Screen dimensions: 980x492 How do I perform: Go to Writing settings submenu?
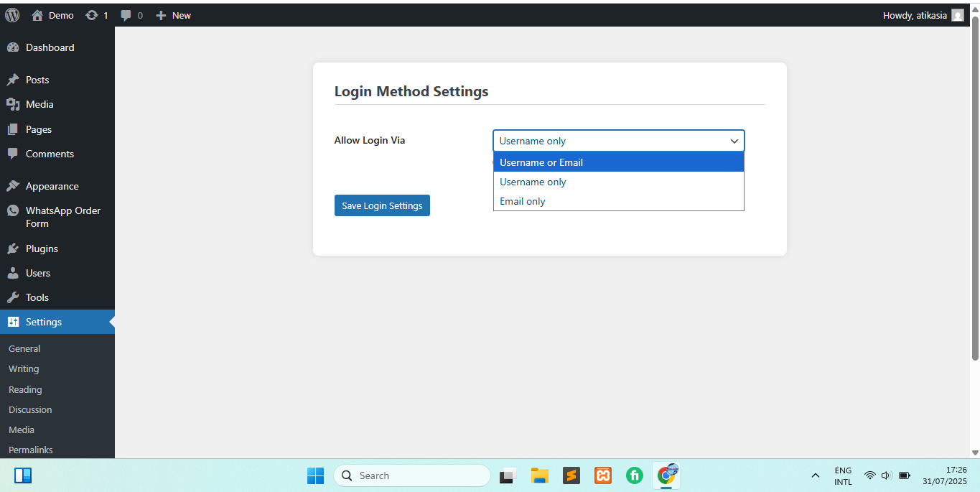(24, 368)
